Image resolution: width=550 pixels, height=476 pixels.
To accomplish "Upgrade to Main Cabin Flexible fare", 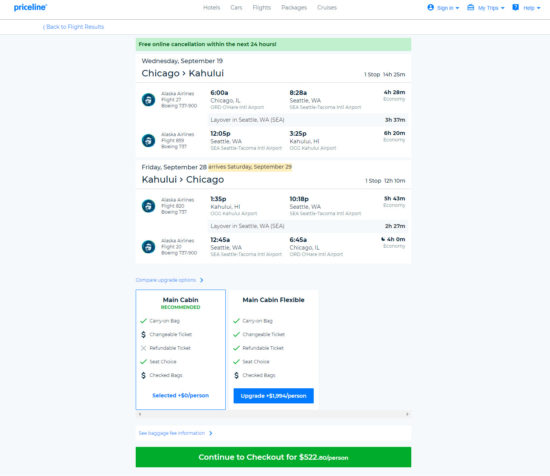I will click(x=274, y=396).
